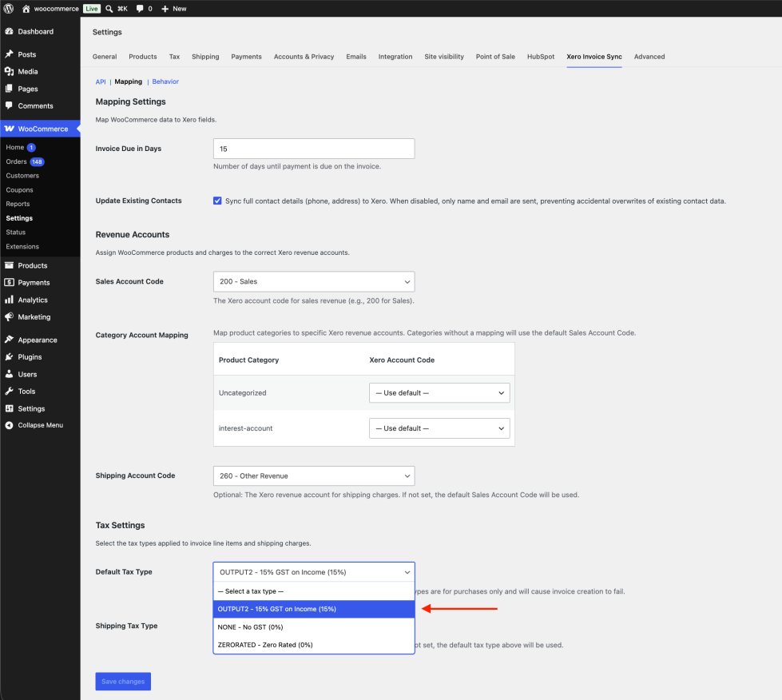The width and height of the screenshot is (782, 700).
Task: Open the Plugins plug icon
Action: [x=9, y=356]
